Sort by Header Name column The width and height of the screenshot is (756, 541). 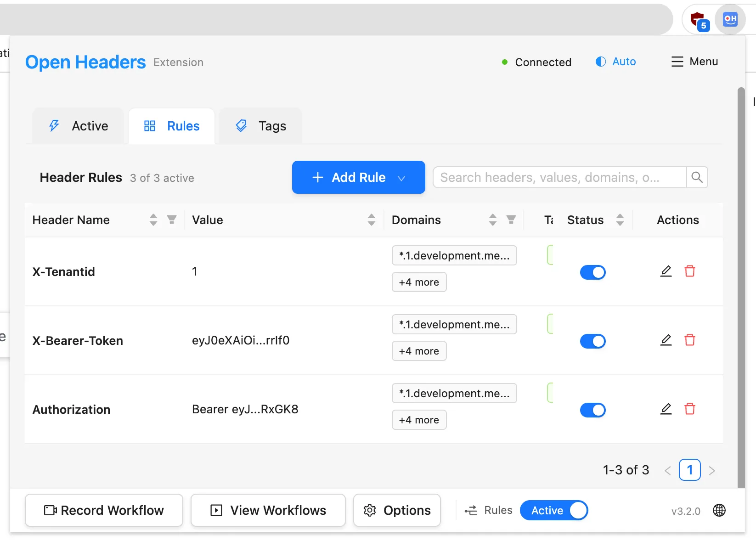(153, 220)
